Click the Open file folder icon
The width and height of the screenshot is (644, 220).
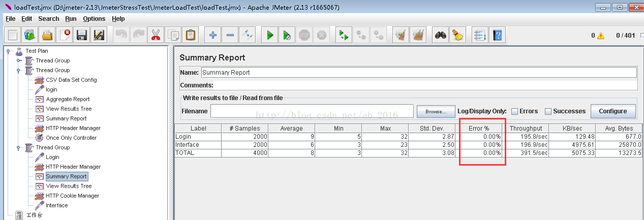pyautogui.click(x=47, y=35)
